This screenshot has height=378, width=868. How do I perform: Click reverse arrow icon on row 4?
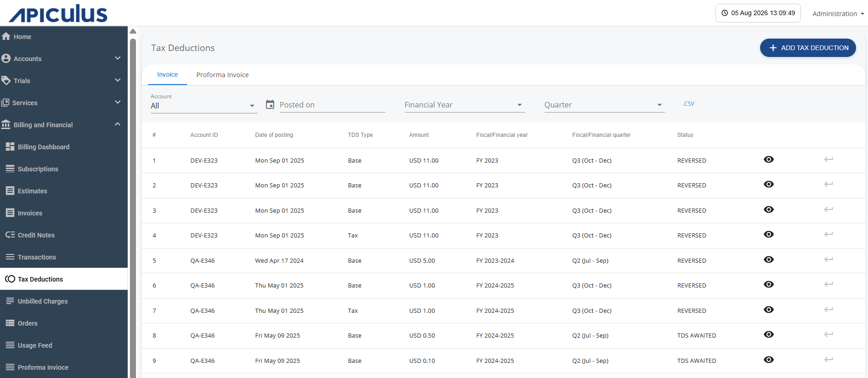coord(829,234)
